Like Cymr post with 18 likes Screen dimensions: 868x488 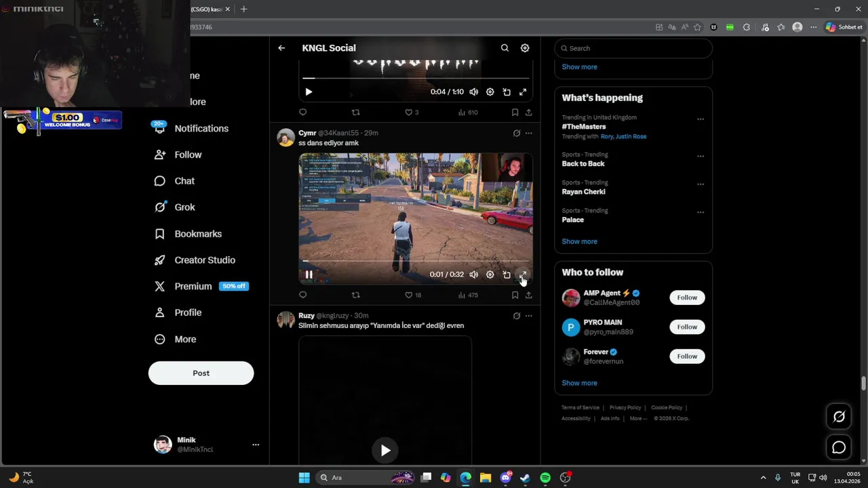click(413, 295)
